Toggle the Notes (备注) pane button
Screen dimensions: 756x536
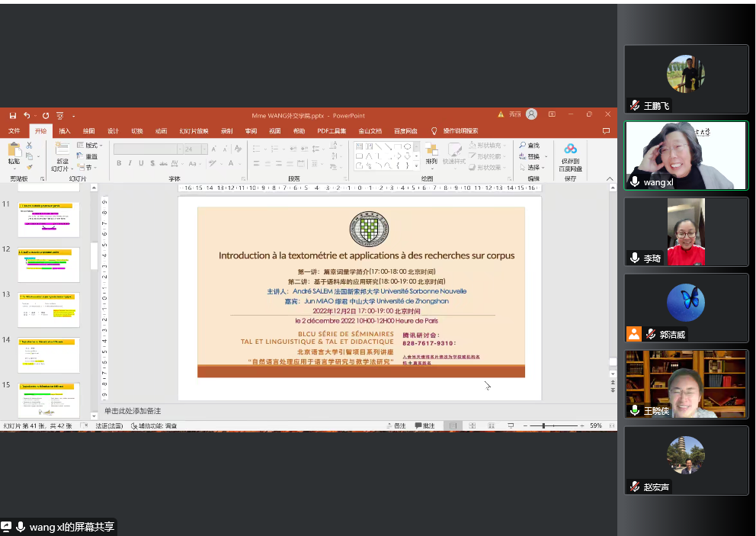(396, 425)
